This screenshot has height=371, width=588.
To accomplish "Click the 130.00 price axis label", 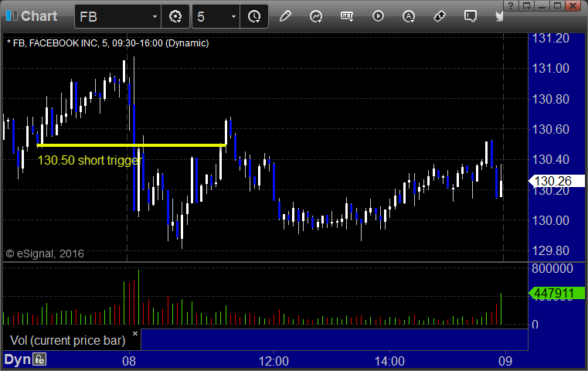I will [x=550, y=220].
